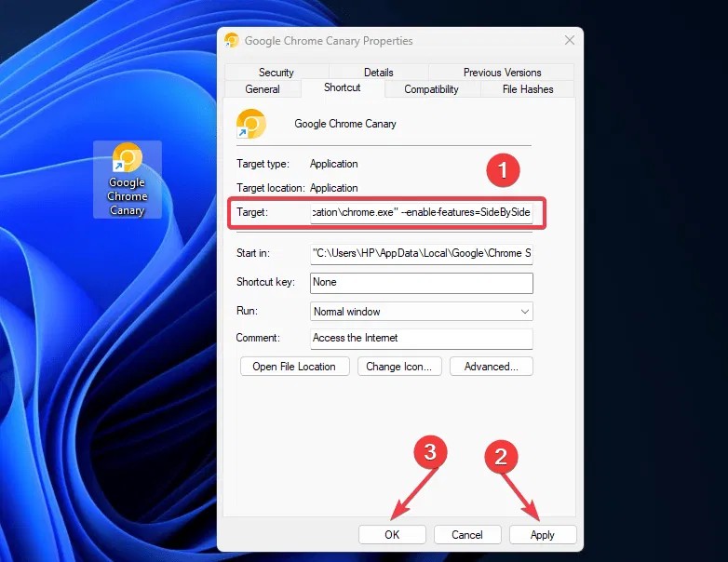The image size is (728, 562).
Task: Open the Compatibility tab
Action: pos(431,89)
